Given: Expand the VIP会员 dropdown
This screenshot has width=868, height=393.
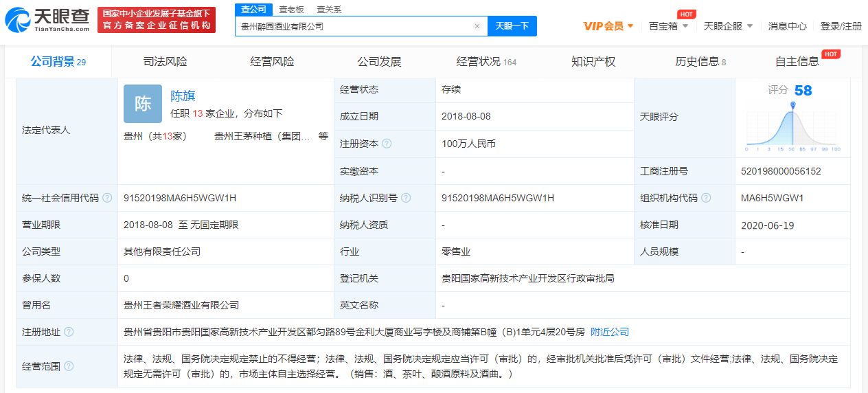Looking at the screenshot, I should point(609,26).
